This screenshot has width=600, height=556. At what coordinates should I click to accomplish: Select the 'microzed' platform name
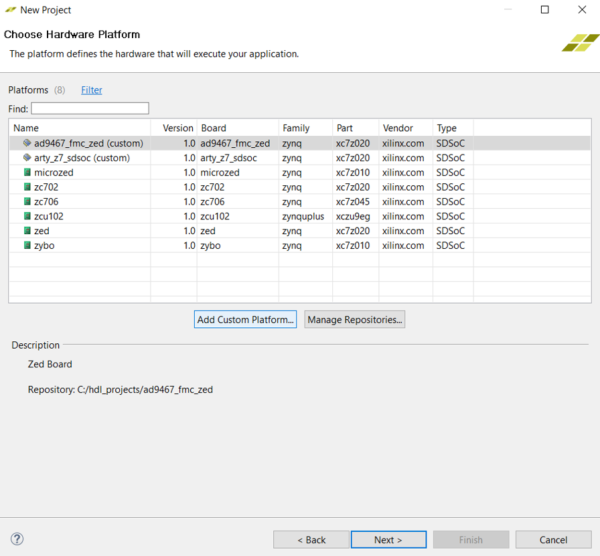[54, 172]
